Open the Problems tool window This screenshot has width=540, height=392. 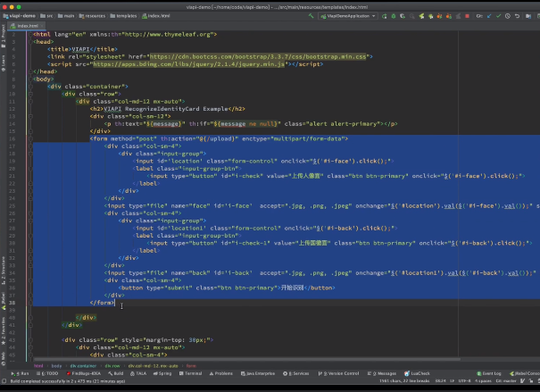coord(221,373)
